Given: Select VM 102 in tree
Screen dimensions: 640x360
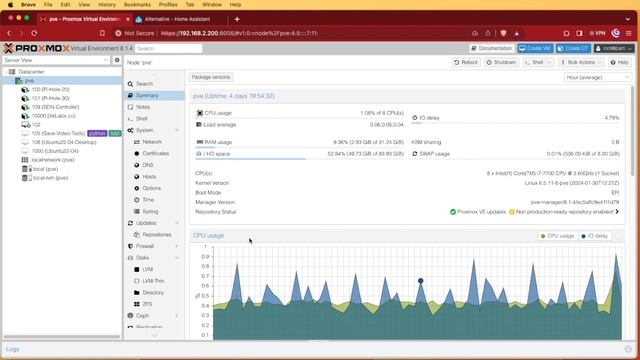Looking at the screenshot, I should [36, 124].
